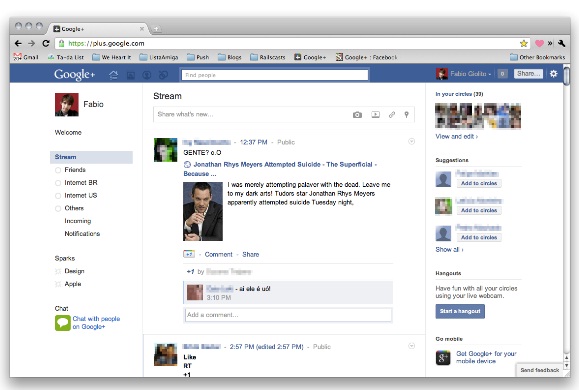Open the Ta-da List bookmark
The height and width of the screenshot is (390, 579).
pos(66,57)
